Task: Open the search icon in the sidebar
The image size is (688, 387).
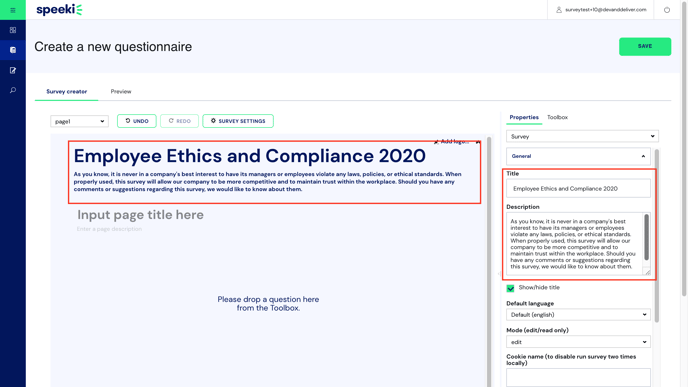Action: pyautogui.click(x=13, y=90)
